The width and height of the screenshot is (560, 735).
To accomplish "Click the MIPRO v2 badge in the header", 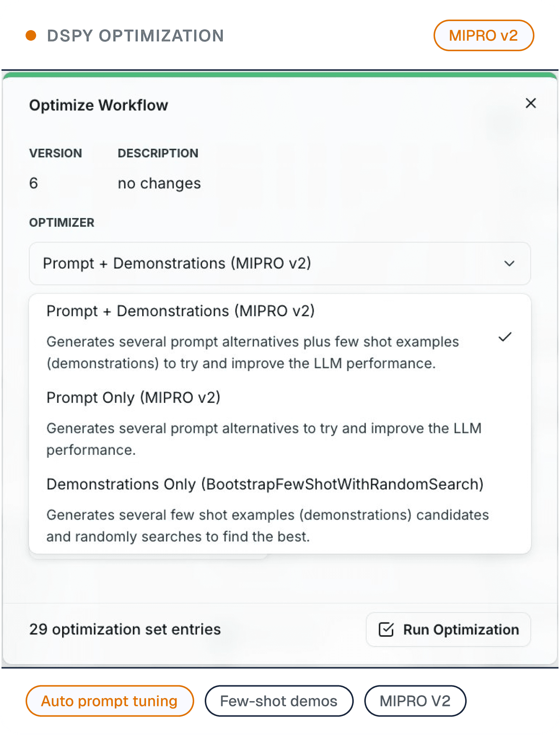I will (483, 35).
